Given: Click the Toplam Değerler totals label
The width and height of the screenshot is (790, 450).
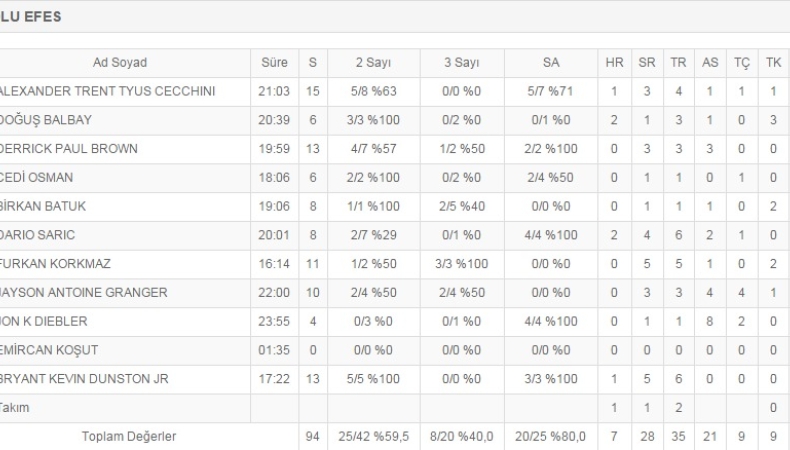Looking at the screenshot, I should tap(120, 437).
